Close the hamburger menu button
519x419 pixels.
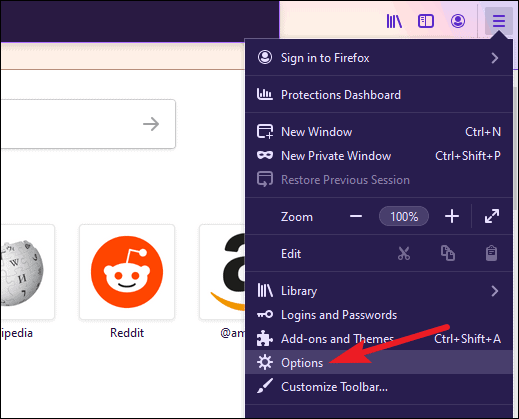(499, 21)
